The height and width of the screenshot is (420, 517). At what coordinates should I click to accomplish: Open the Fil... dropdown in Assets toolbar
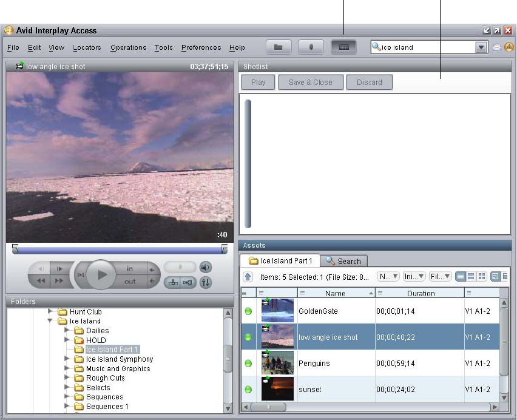coord(440,277)
